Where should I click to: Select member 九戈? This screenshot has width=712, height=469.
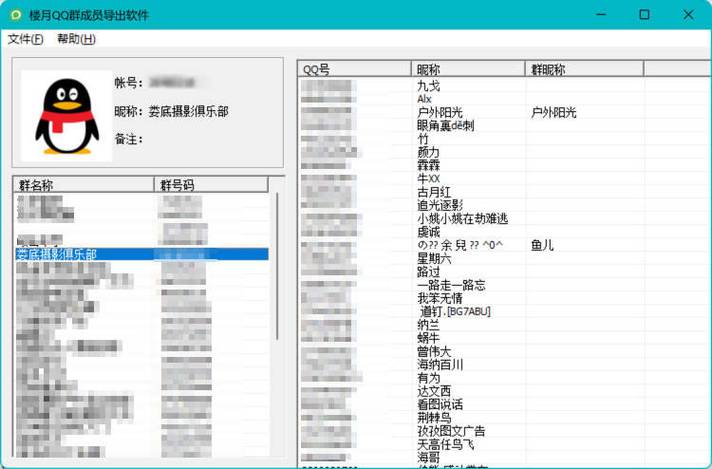click(x=428, y=86)
